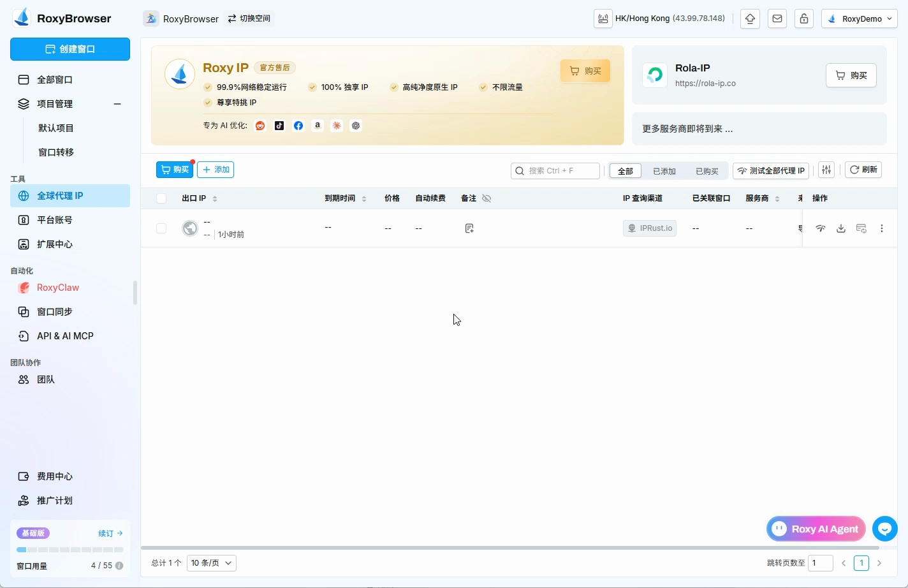This screenshot has height=588, width=908.
Task: Click 购买 on Rola-IP card
Action: point(851,75)
